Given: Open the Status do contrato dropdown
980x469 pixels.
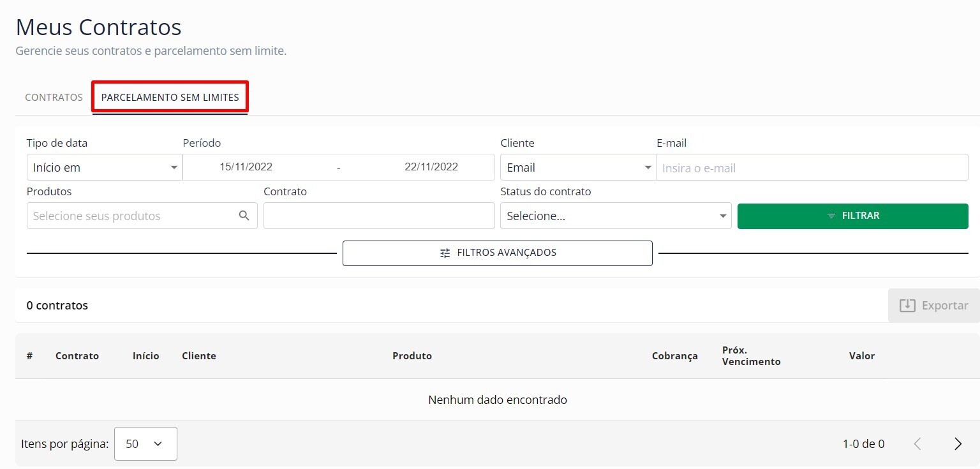Looking at the screenshot, I should coord(616,216).
